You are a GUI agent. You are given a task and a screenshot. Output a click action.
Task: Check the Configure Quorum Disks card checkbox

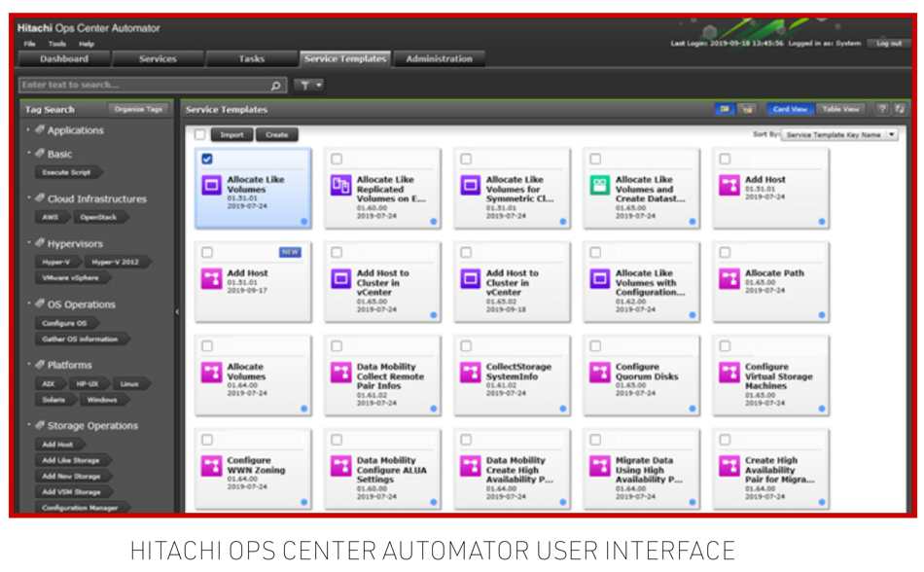[x=595, y=346]
